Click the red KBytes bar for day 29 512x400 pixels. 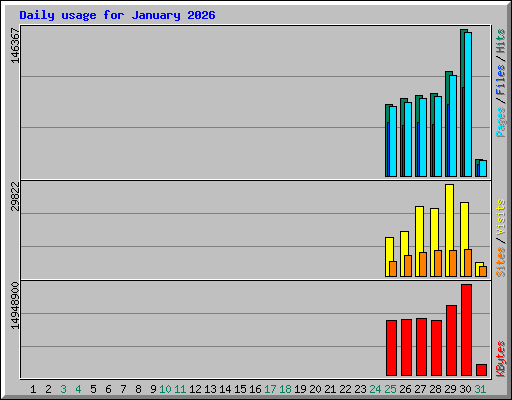click(451, 341)
